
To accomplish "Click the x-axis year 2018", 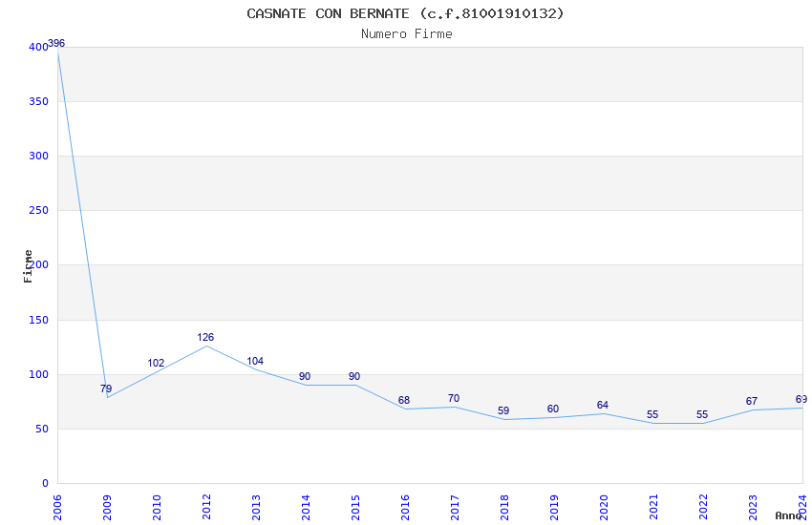I will (504, 508).
